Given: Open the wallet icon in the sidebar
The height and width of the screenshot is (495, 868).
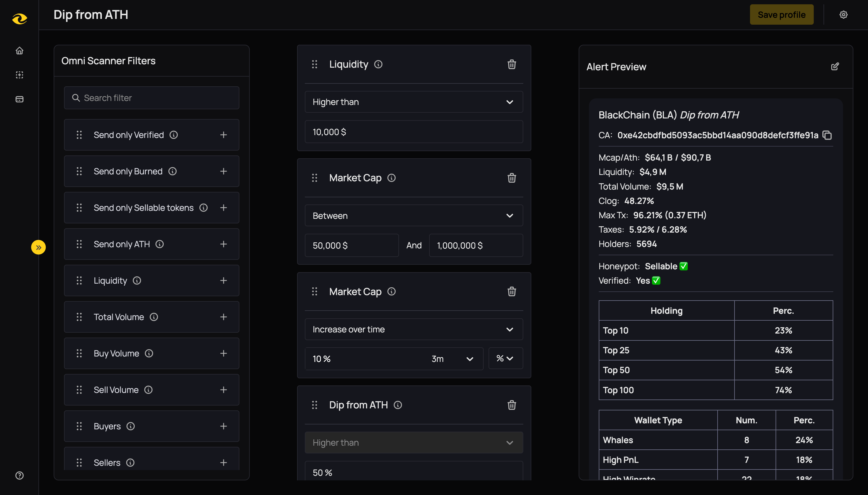Looking at the screenshot, I should pos(20,99).
